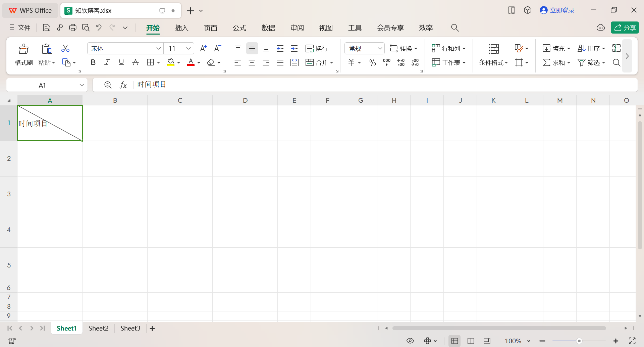The width and height of the screenshot is (644, 347).
Task: Click the 转换 convert button
Action: pyautogui.click(x=404, y=49)
